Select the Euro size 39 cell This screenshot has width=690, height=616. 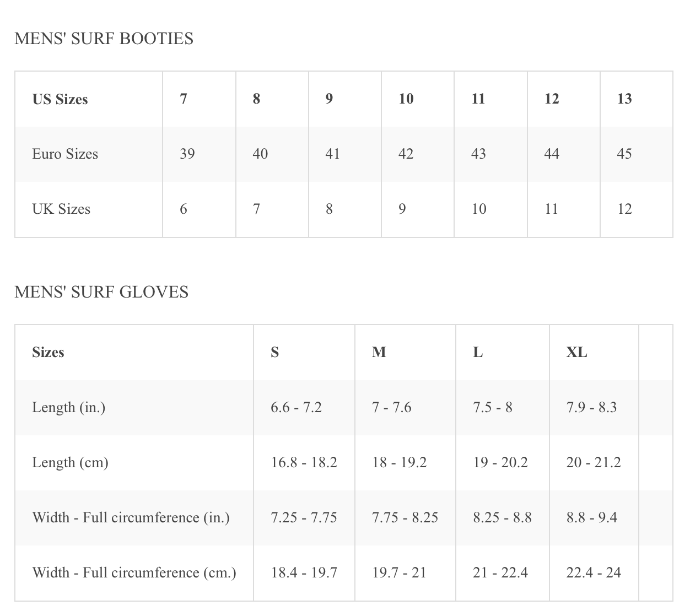199,154
